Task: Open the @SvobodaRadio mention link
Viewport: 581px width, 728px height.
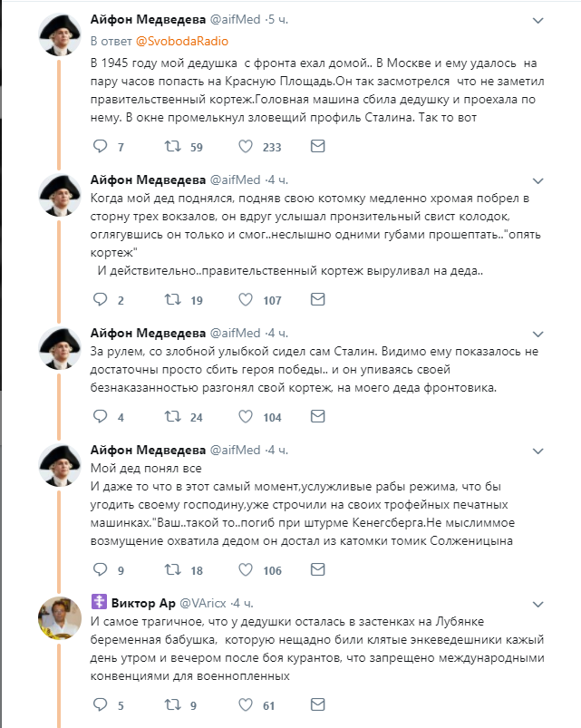Action: coord(182,42)
